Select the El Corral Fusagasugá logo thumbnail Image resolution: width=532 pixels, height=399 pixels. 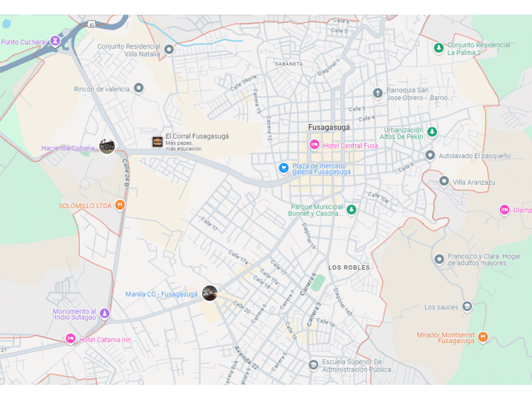pos(158,142)
